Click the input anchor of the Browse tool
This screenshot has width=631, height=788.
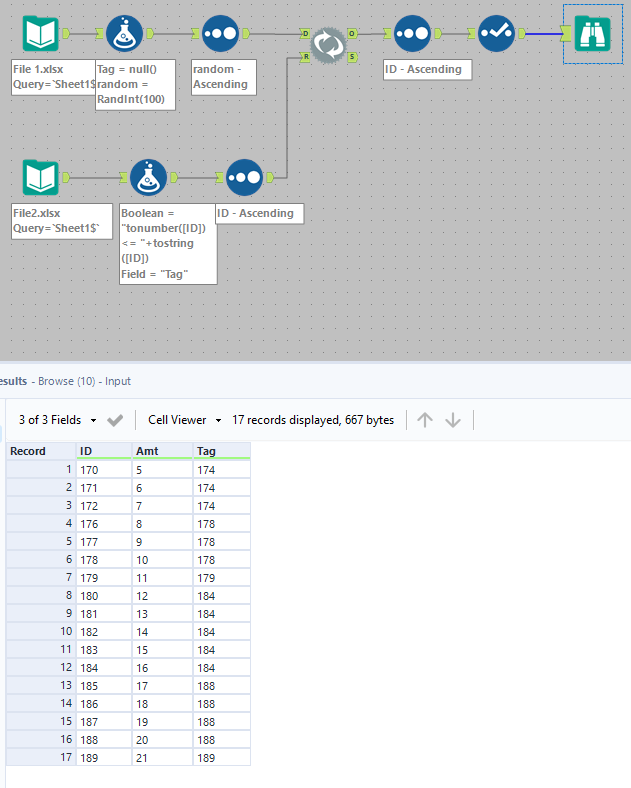[566, 34]
